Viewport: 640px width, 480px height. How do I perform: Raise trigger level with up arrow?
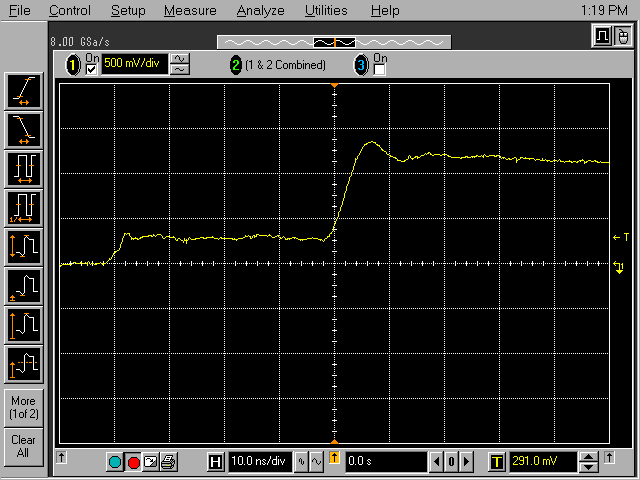coord(589,457)
